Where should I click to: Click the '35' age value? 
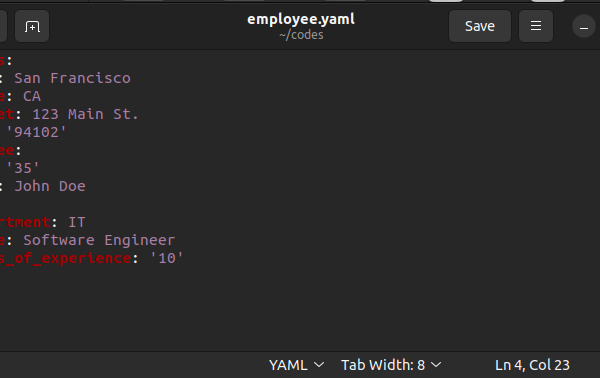(23, 168)
